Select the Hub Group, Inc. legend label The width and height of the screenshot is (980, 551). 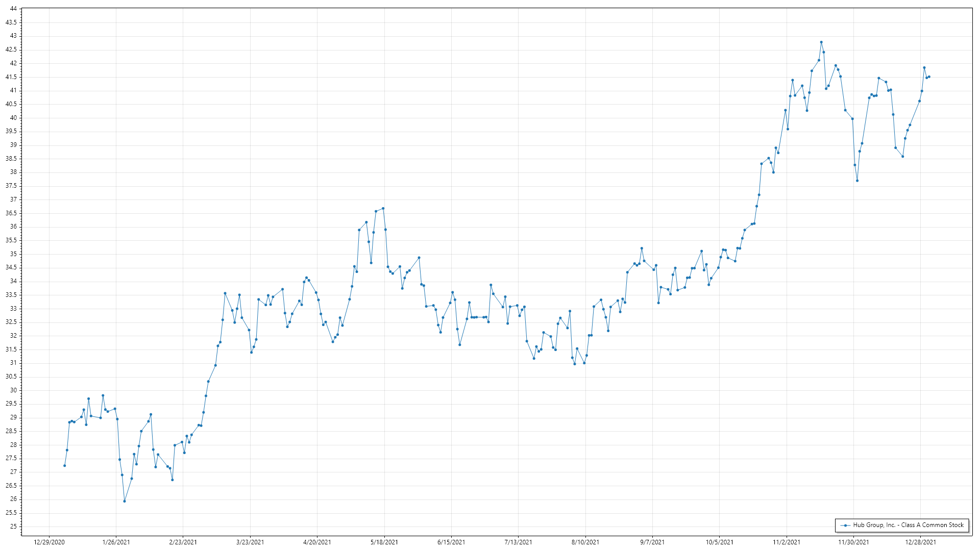[x=908, y=525]
